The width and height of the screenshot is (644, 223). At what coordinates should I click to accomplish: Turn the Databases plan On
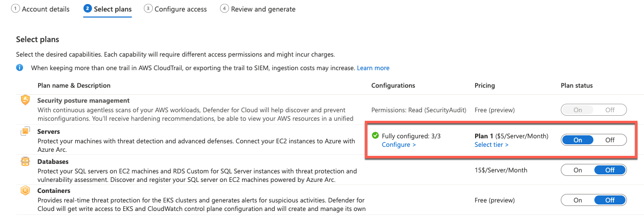click(578, 170)
